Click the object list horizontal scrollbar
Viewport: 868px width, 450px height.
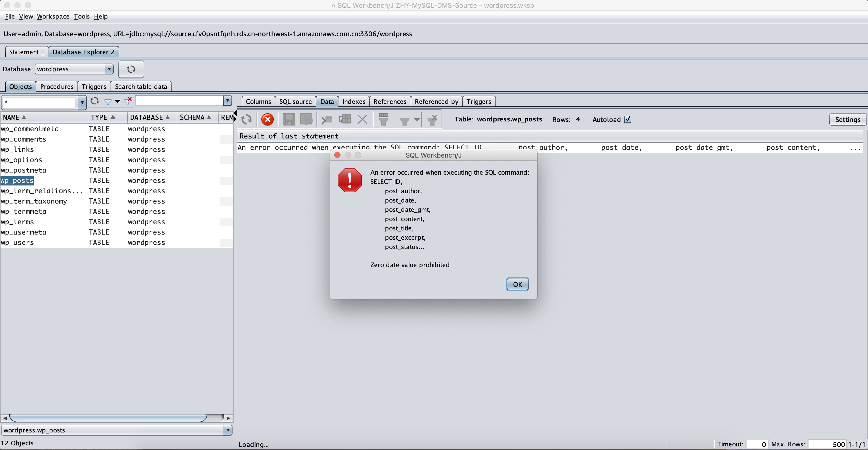(108, 418)
